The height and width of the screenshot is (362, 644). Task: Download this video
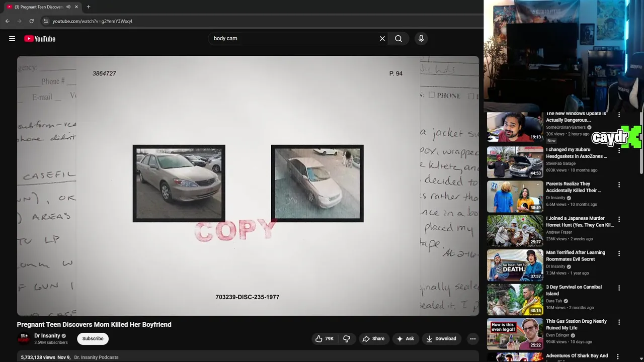click(441, 339)
